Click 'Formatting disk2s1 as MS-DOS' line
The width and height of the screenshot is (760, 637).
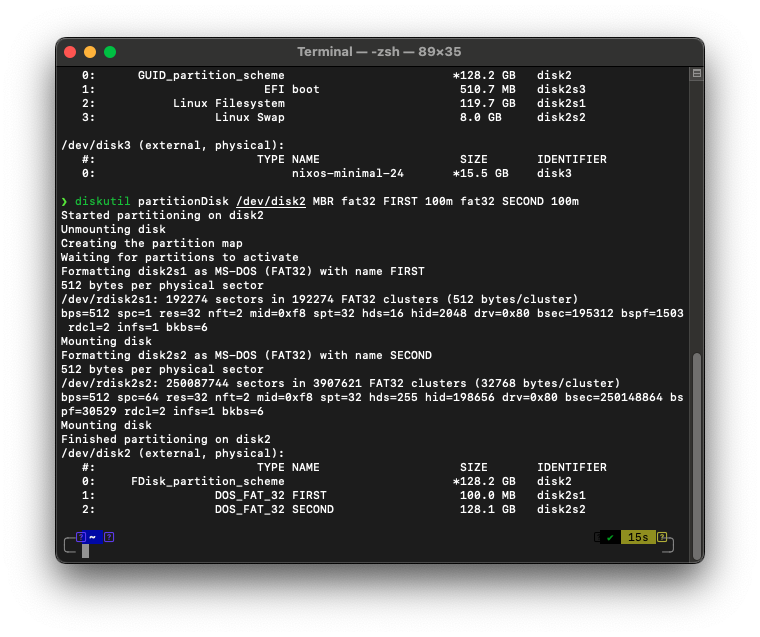tap(243, 271)
